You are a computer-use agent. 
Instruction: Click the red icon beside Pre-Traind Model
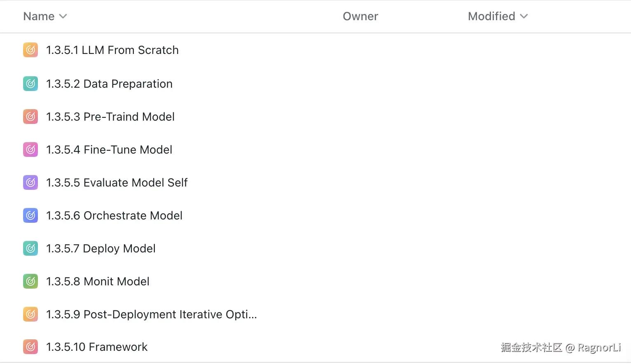pyautogui.click(x=30, y=117)
